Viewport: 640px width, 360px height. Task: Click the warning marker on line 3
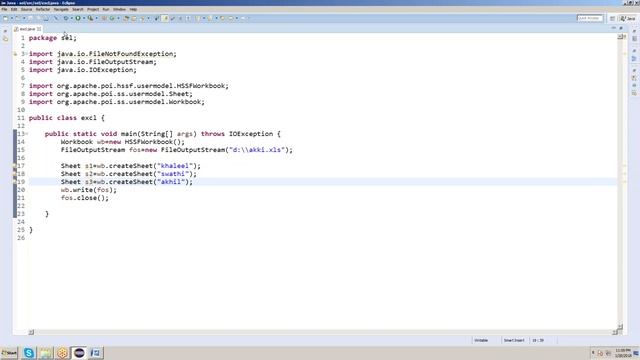point(15,54)
